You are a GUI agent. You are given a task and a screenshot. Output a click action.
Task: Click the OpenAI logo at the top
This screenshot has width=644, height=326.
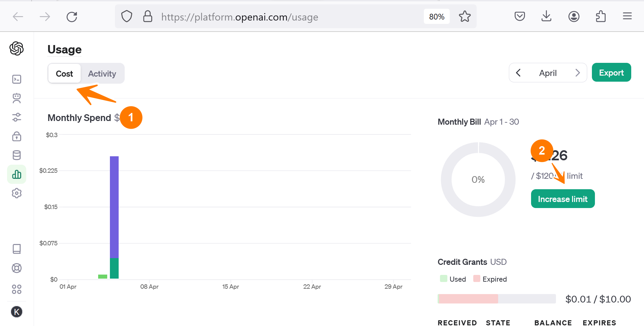coord(16,48)
